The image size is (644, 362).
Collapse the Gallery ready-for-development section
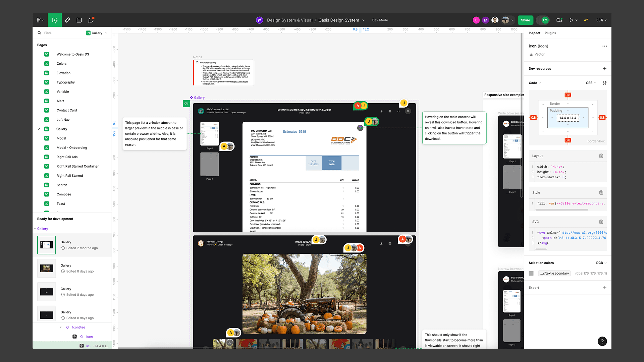pos(35,229)
